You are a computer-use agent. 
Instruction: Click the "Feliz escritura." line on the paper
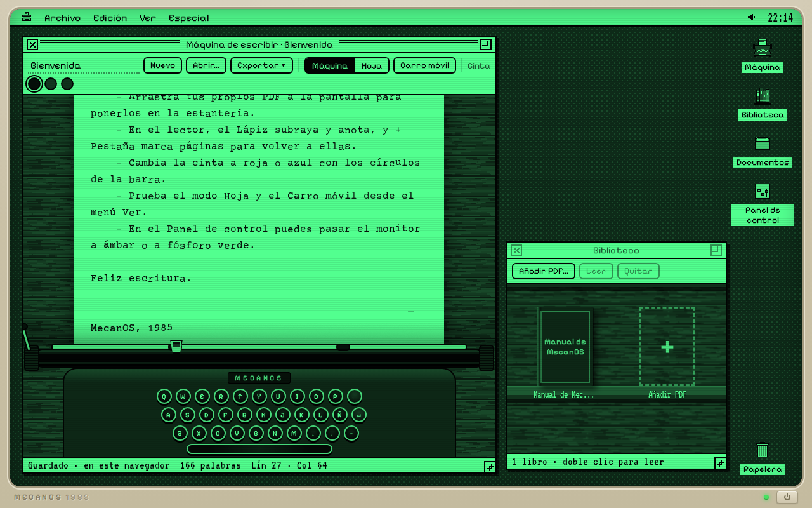141,278
